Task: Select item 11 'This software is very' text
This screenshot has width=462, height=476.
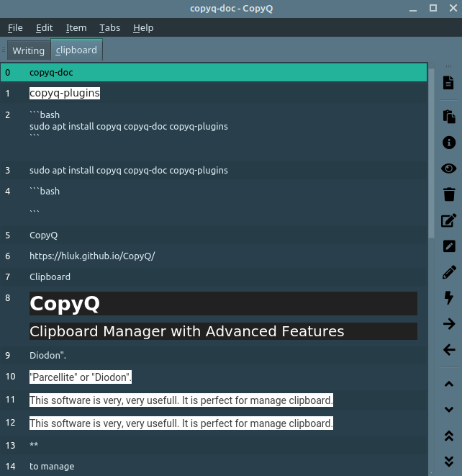Action: click(x=214, y=400)
